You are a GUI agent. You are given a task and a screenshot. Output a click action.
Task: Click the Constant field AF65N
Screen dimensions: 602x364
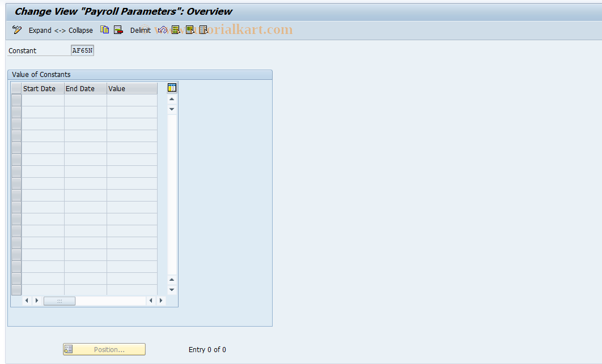click(x=83, y=50)
